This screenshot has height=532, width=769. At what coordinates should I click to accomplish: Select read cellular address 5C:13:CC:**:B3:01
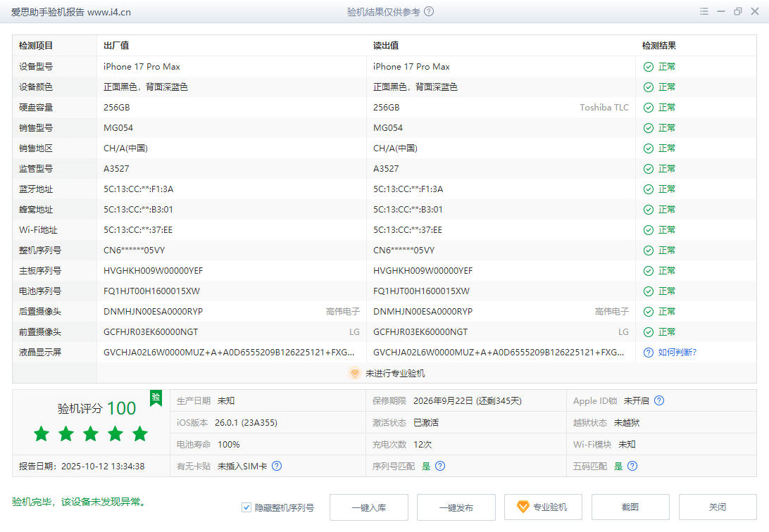point(408,210)
